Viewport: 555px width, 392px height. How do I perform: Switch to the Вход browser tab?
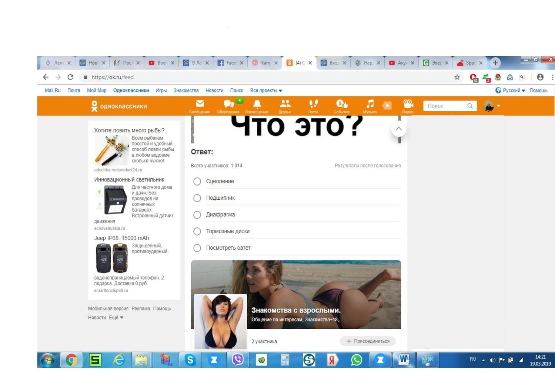tap(333, 63)
